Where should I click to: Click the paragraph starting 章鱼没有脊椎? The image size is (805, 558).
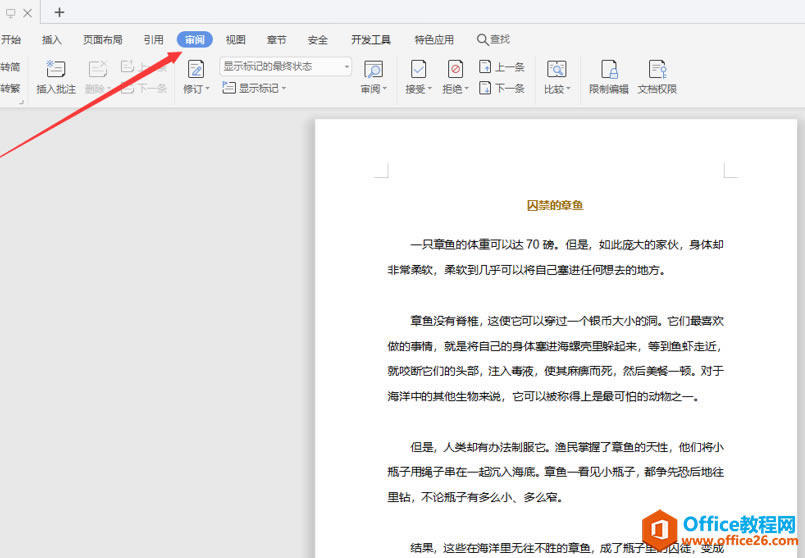click(555, 358)
